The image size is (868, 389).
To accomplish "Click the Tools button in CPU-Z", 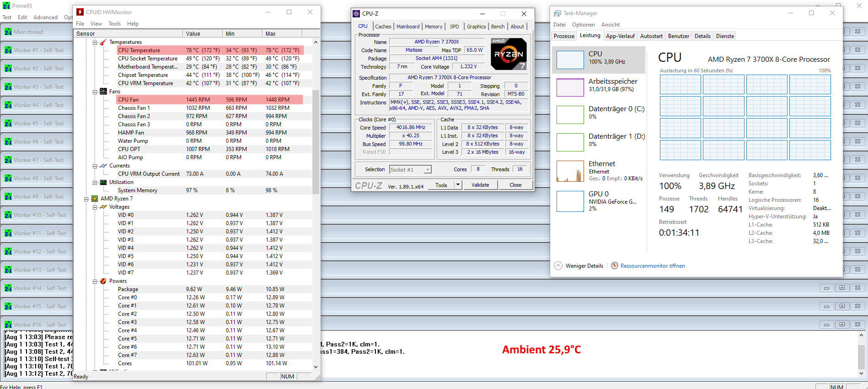I will click(441, 185).
